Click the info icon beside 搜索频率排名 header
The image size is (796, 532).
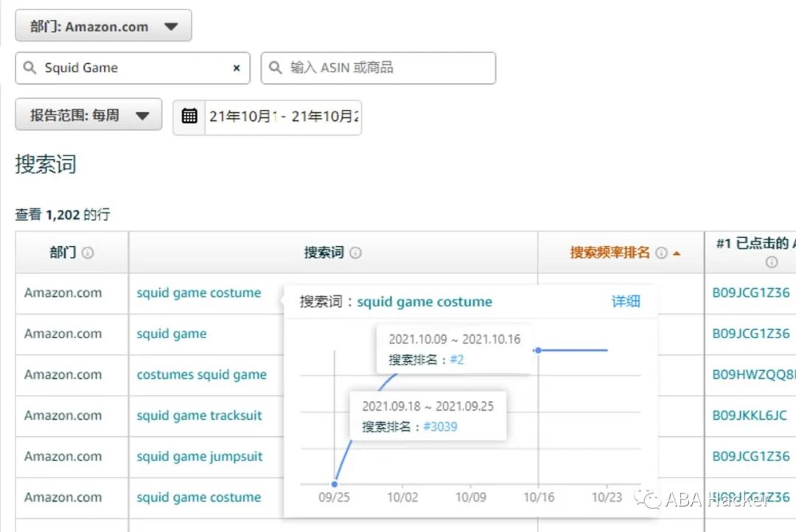(661, 253)
